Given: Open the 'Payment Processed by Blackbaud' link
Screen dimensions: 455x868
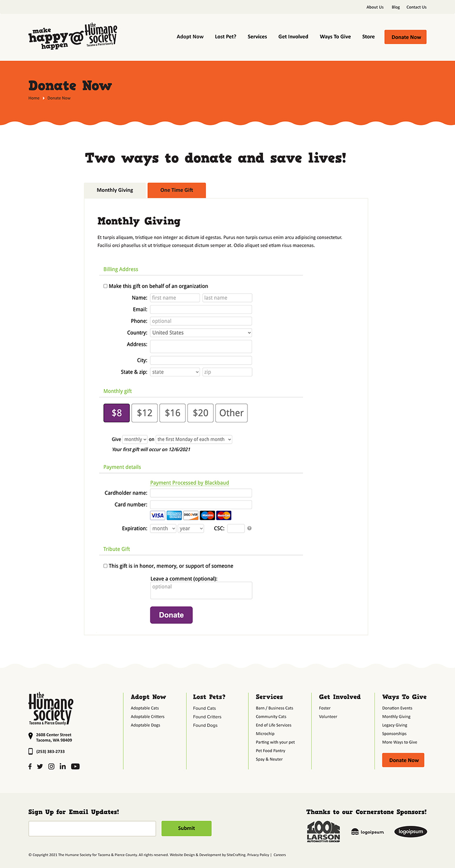Looking at the screenshot, I should pos(190,483).
